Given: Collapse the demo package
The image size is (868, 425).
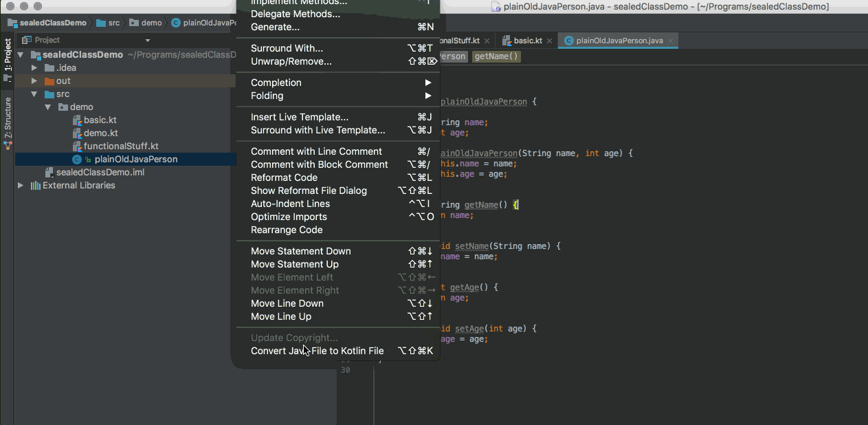Looking at the screenshot, I should pos(48,107).
